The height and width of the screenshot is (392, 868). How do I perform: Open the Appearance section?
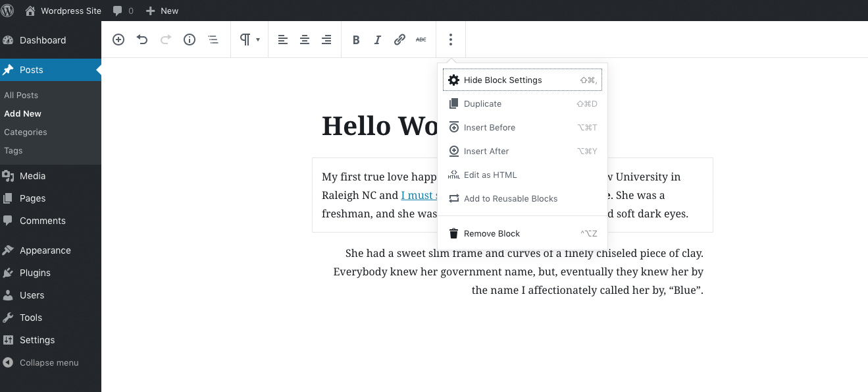(x=51, y=250)
